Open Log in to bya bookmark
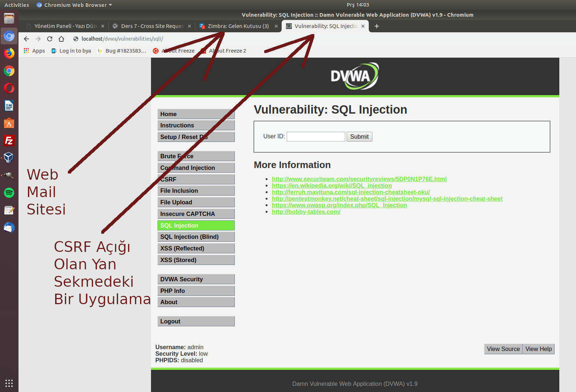576x392 pixels. (x=71, y=51)
